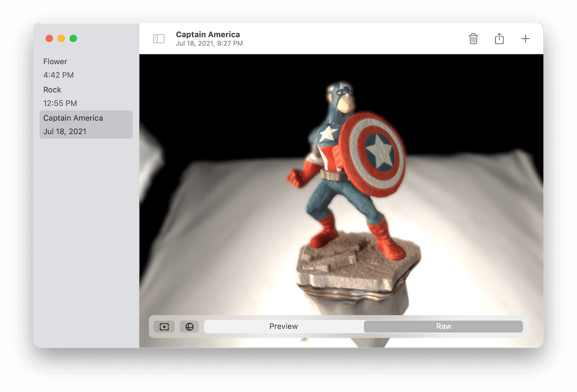
Task: Click the Jul 18, 2021 sidebar date
Action: coord(64,132)
